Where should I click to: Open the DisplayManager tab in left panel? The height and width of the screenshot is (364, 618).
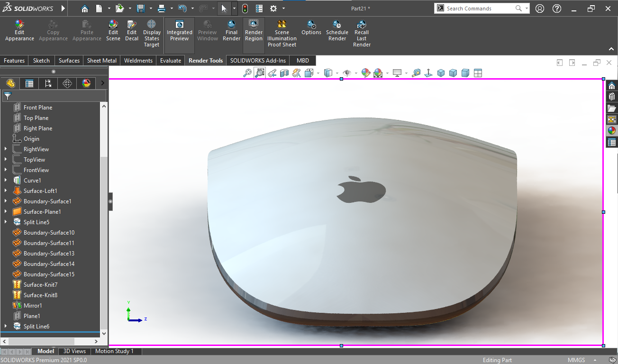click(86, 83)
